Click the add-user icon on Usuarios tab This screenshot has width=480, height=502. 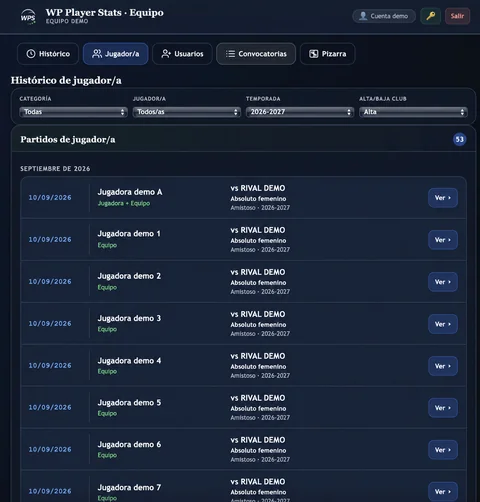(166, 54)
